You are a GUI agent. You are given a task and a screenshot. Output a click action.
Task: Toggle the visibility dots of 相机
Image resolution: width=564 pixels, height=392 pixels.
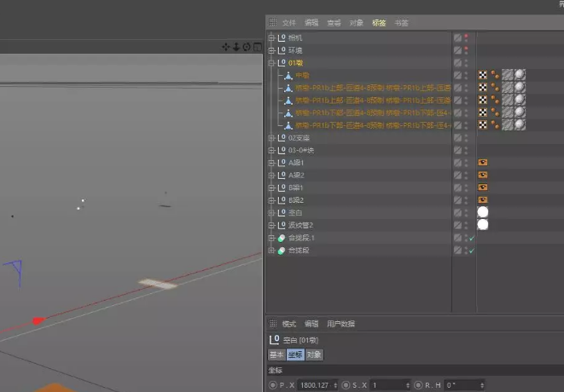(x=466, y=37)
